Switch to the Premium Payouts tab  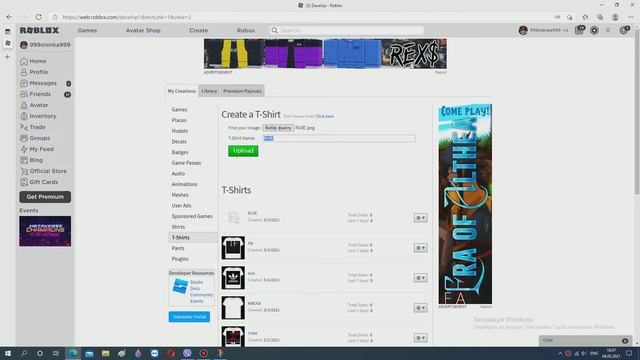pyautogui.click(x=242, y=91)
